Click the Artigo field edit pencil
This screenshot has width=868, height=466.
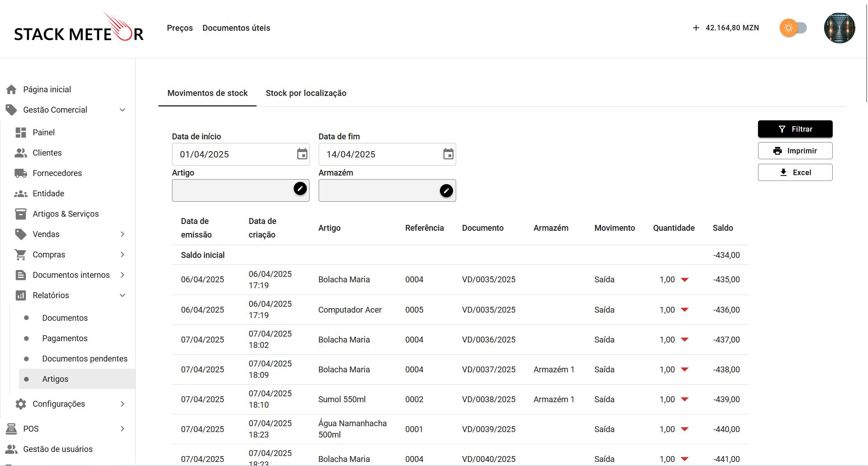[x=300, y=189]
